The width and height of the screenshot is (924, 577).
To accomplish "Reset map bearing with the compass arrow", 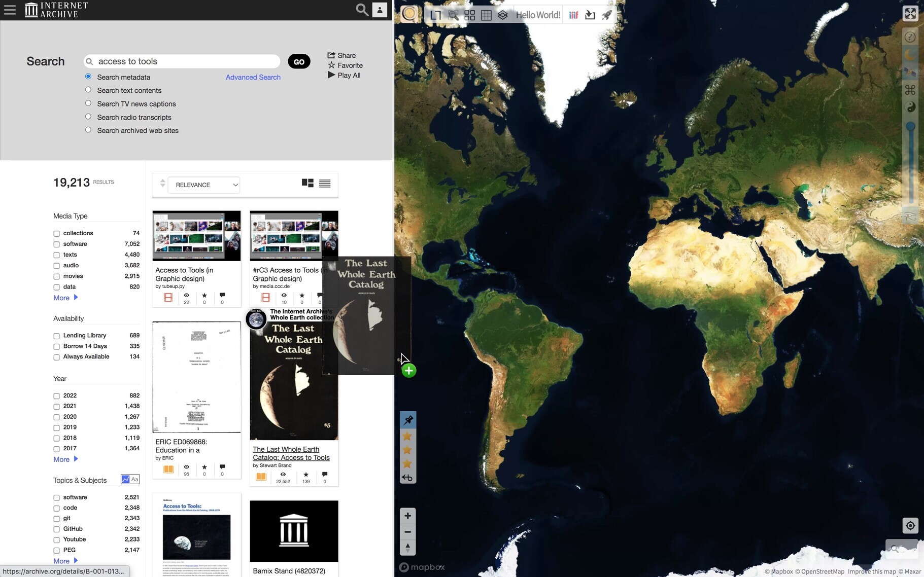I will pos(407,548).
